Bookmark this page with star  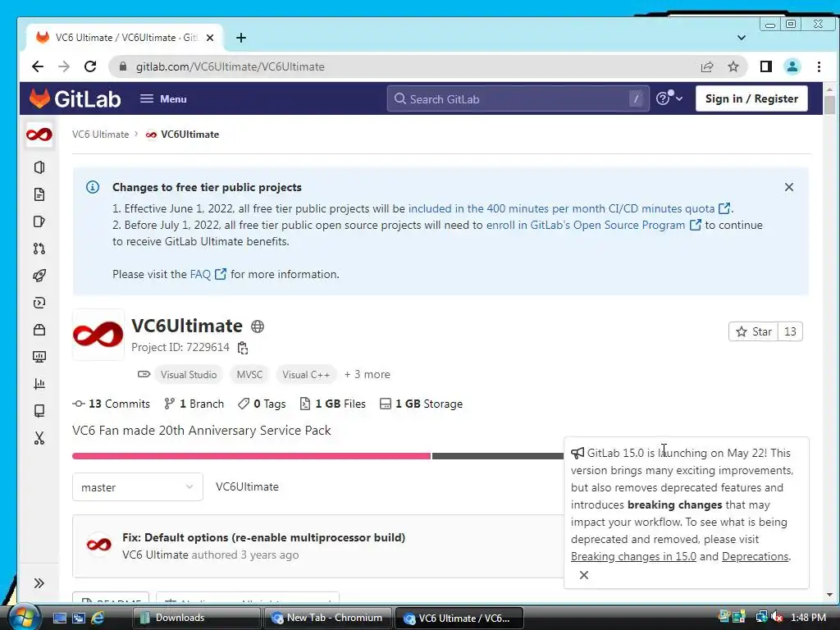tap(733, 66)
